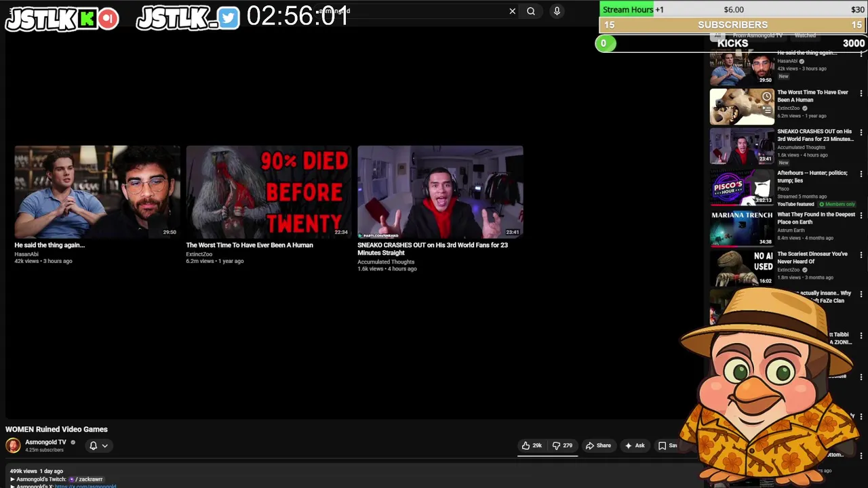868x488 pixels.
Task: Click the notification bell for Asmongold TV
Action: tap(93, 445)
